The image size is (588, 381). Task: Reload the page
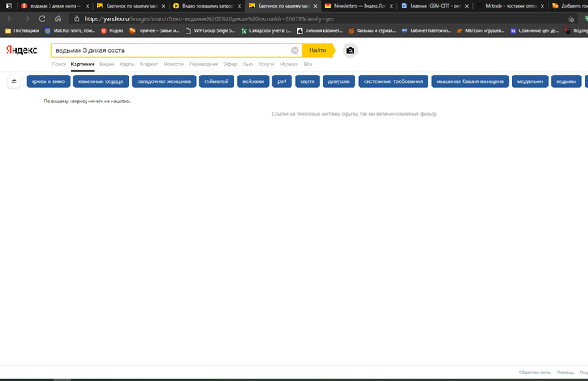click(42, 18)
